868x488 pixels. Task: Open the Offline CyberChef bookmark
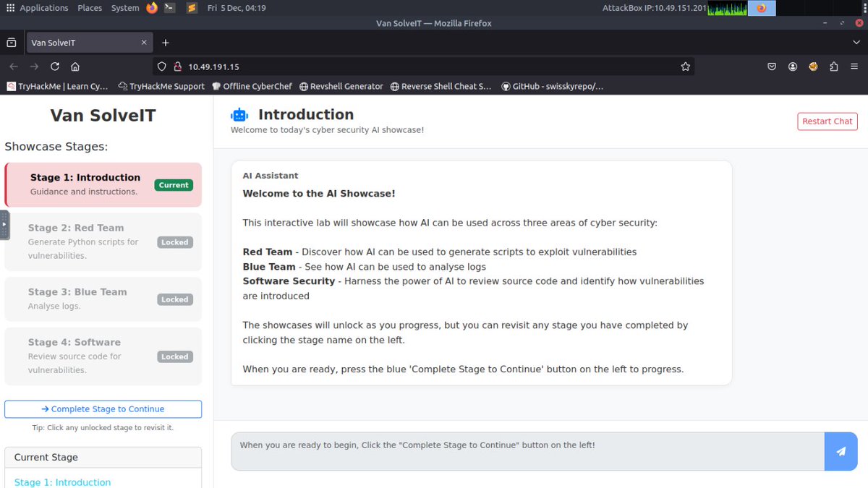pyautogui.click(x=252, y=86)
